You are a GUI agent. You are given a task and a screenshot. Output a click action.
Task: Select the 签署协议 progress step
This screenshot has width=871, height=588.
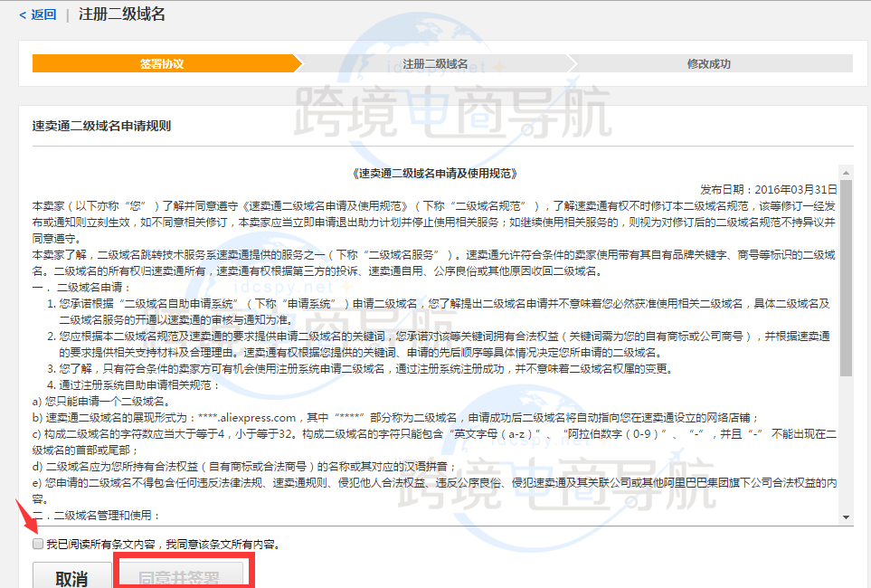click(163, 64)
